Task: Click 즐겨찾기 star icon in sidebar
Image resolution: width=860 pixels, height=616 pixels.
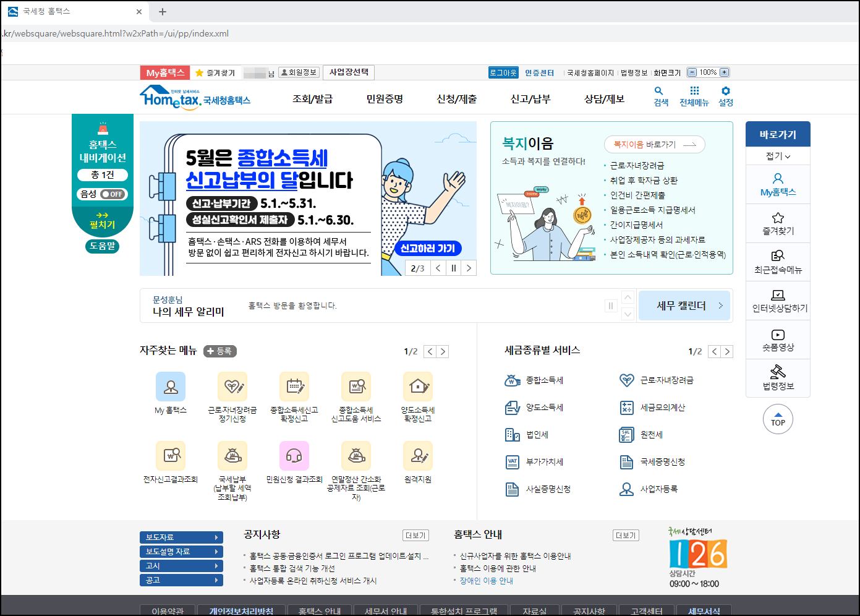Action: coord(778,218)
